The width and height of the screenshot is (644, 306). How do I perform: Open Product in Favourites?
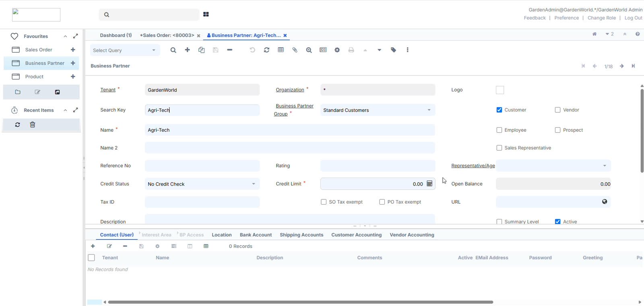coord(34,76)
